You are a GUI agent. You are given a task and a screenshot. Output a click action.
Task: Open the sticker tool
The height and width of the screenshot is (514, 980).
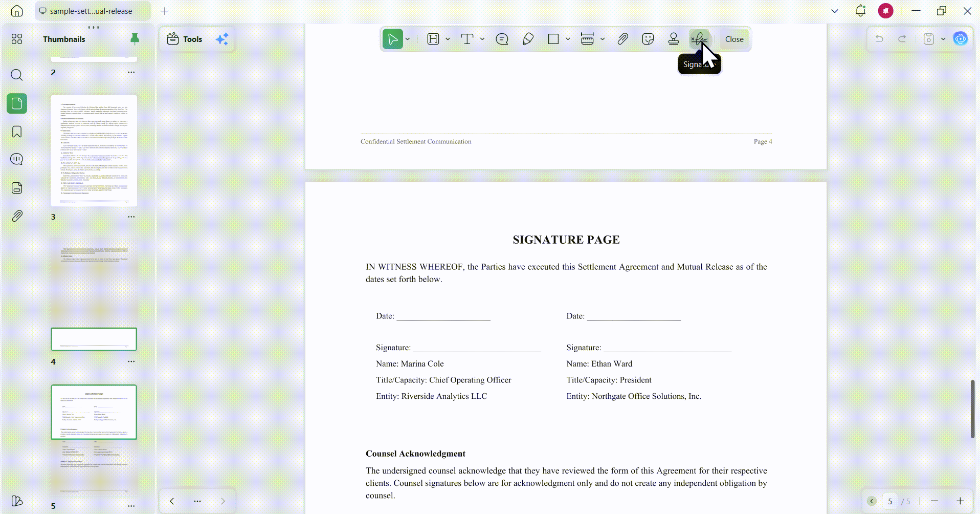click(648, 39)
